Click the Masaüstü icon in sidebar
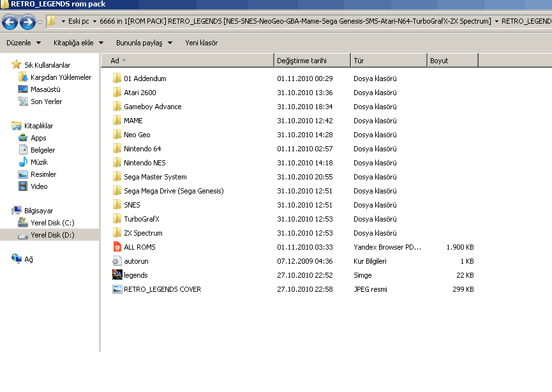The image size is (552, 392). 23,89
